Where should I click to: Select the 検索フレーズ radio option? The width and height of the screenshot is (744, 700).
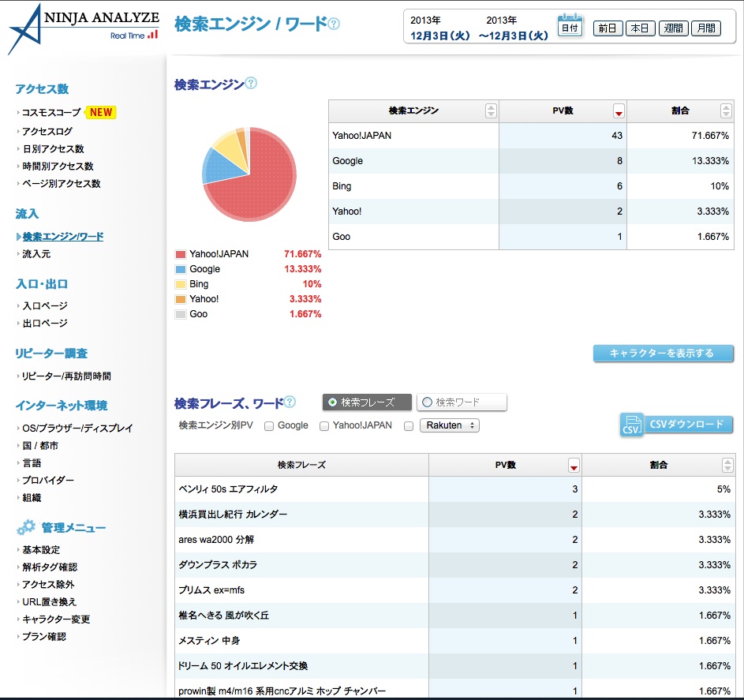pos(367,402)
